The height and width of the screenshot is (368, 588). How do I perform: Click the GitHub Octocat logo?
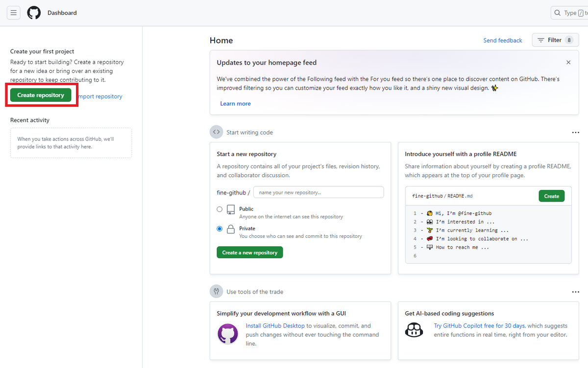[x=34, y=13]
